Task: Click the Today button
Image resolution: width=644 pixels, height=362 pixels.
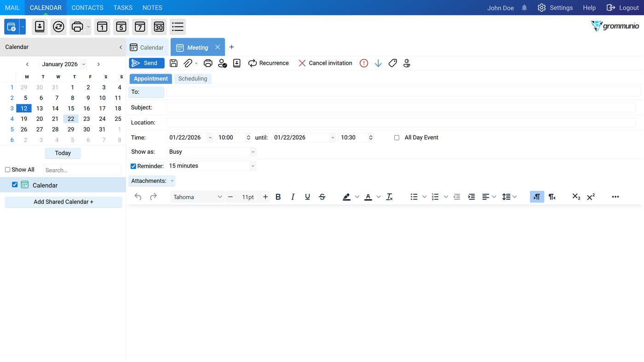Action: point(63,153)
